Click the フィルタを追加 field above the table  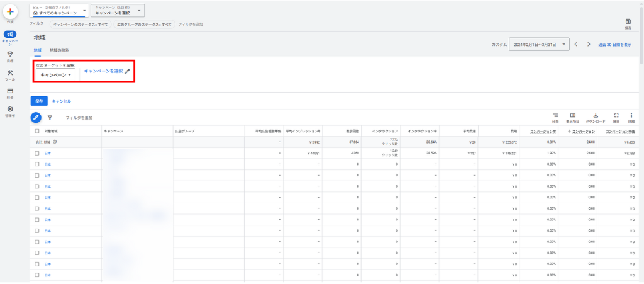[79, 118]
